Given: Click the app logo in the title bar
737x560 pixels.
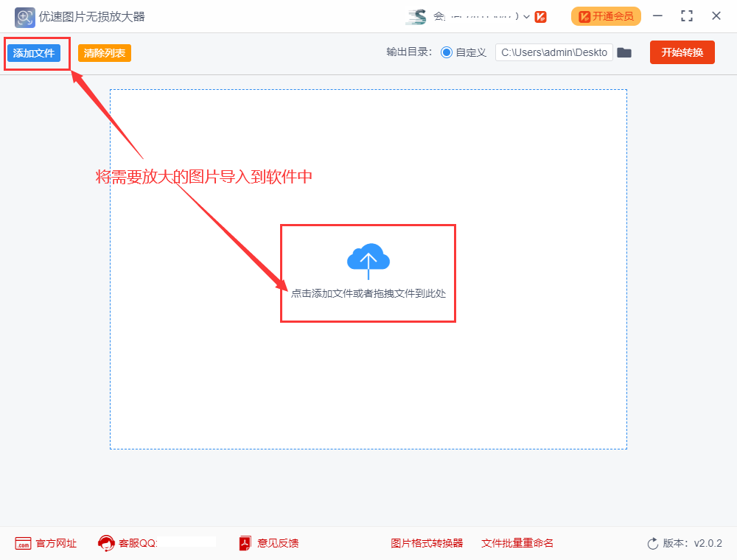Looking at the screenshot, I should (x=24, y=16).
